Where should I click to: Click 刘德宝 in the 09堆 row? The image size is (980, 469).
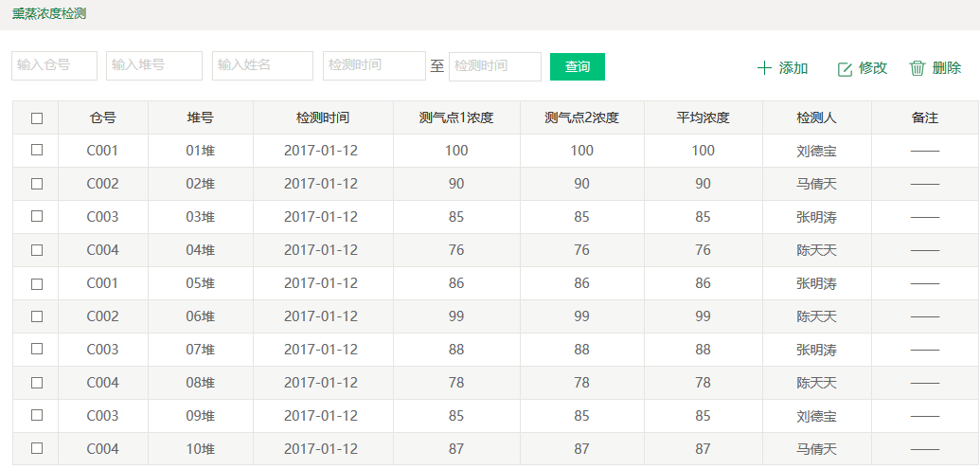tap(816, 416)
